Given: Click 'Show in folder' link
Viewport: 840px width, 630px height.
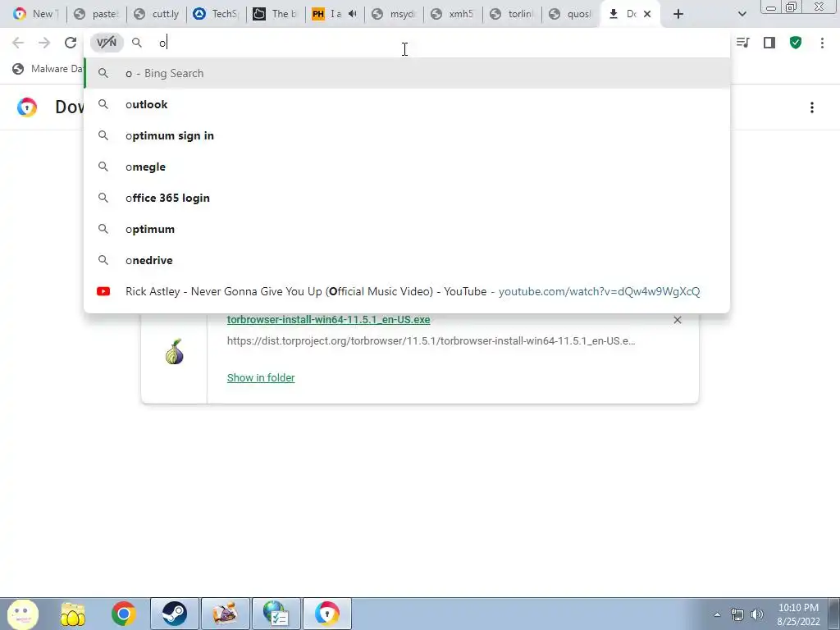Looking at the screenshot, I should 261,377.
